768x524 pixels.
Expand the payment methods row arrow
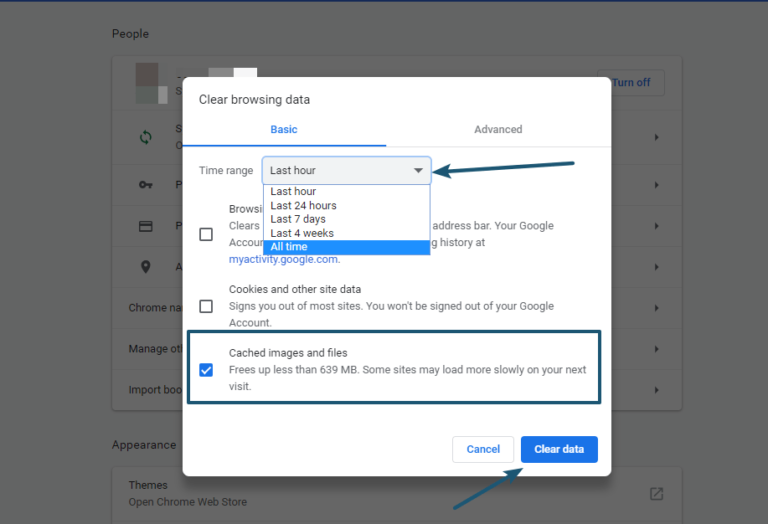coord(656,226)
